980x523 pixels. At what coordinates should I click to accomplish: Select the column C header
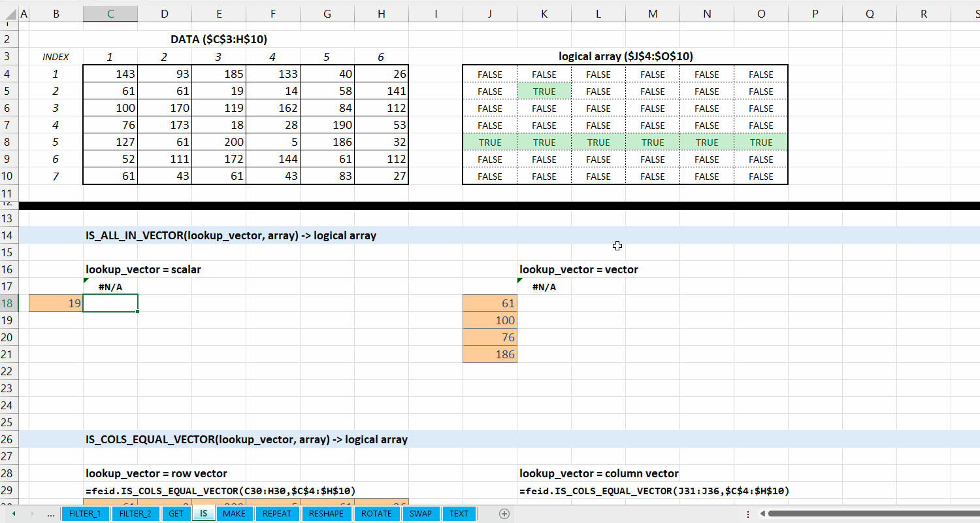110,14
